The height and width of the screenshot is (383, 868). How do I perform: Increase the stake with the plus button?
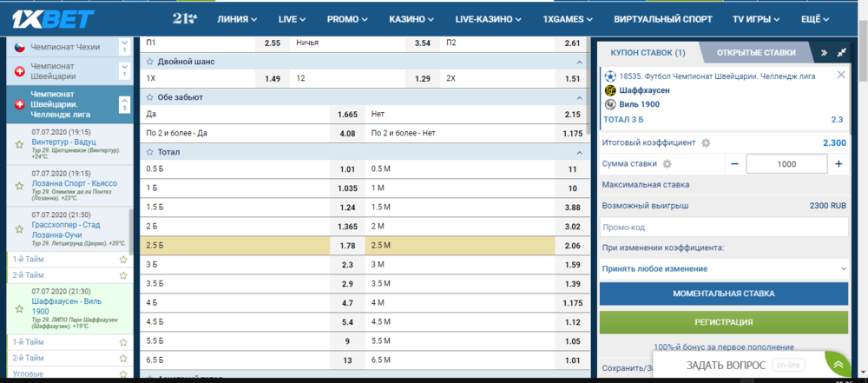pyautogui.click(x=838, y=163)
